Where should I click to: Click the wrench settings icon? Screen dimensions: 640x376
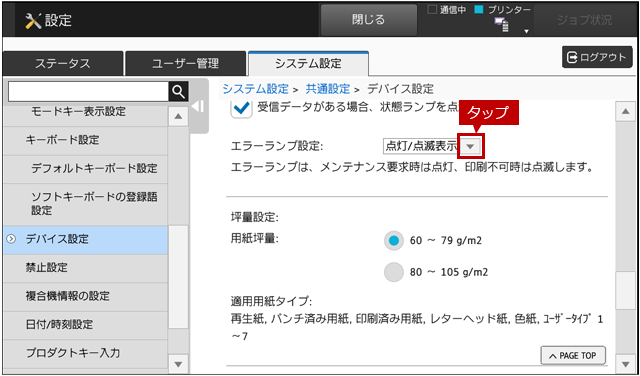(33, 20)
